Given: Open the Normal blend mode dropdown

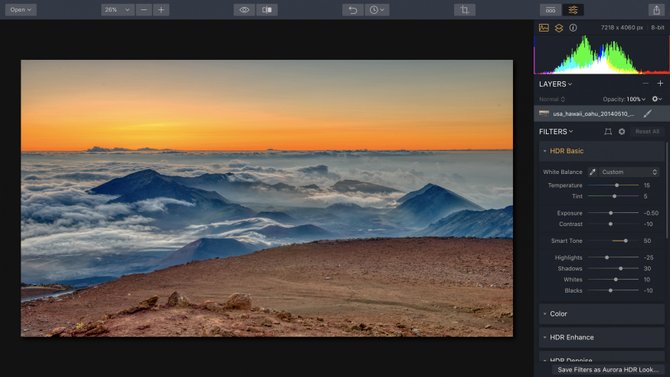Looking at the screenshot, I should [552, 99].
